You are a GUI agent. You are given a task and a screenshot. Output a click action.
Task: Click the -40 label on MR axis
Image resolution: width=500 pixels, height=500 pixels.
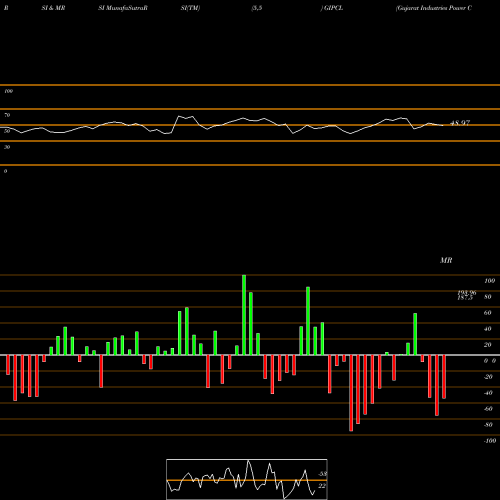point(488,393)
